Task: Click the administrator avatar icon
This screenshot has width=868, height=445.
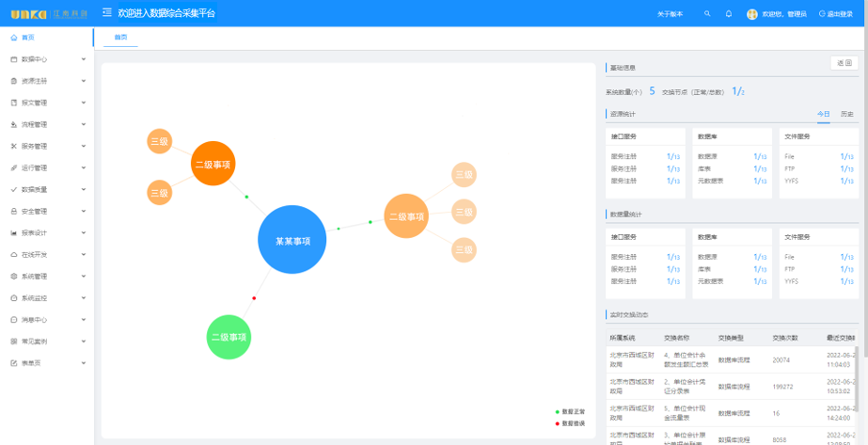Action: coord(752,14)
